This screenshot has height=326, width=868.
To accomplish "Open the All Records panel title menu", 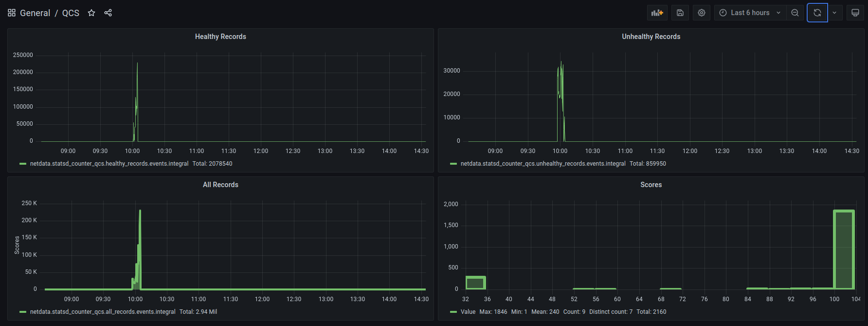I will tap(220, 185).
